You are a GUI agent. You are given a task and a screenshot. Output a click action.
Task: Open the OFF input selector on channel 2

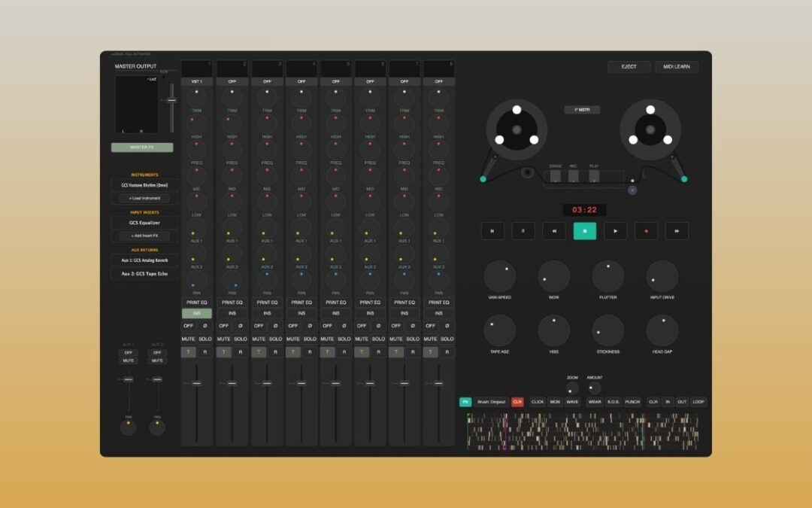point(232,81)
